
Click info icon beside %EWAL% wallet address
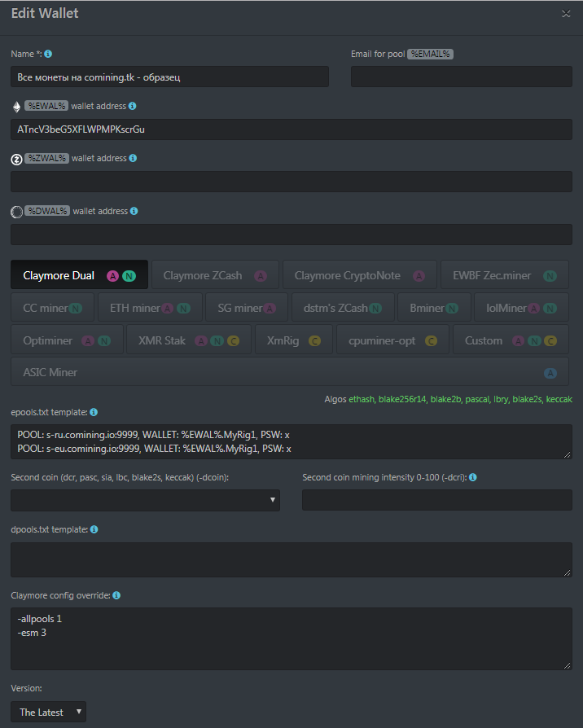click(132, 106)
